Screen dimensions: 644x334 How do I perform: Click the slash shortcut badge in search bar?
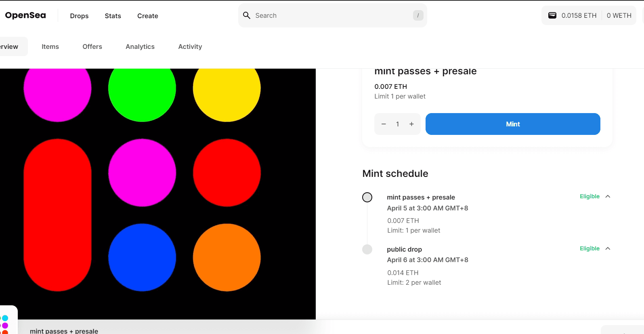pos(418,15)
